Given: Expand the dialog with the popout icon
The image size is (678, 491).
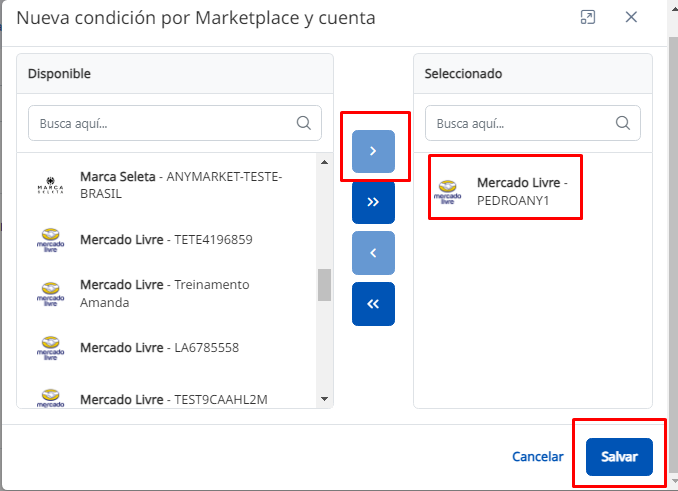Looking at the screenshot, I should [588, 17].
